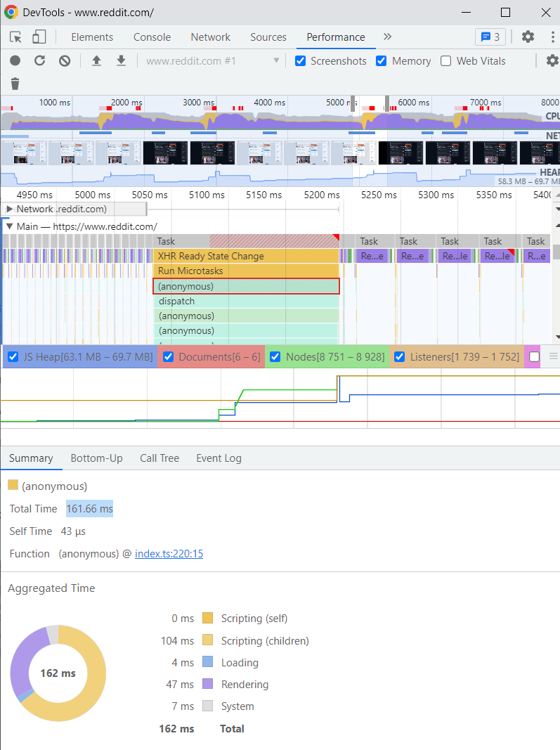Open the Call Tree tab
Viewport: 560px width, 750px height.
pyautogui.click(x=159, y=458)
